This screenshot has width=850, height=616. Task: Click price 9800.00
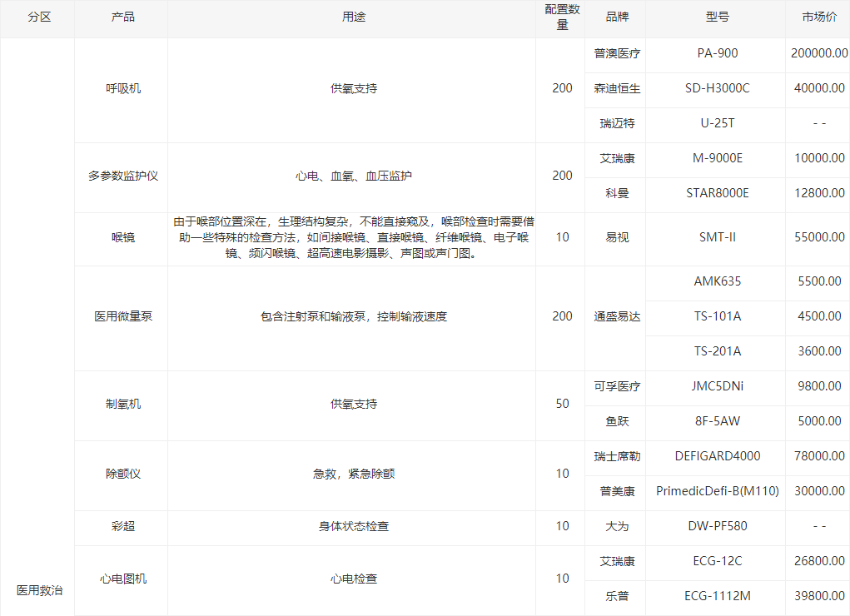[819, 386]
